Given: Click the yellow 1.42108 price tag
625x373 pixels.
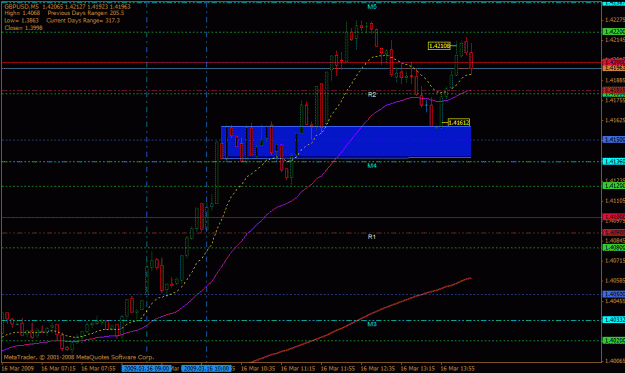Looking at the screenshot, I should (439, 46).
